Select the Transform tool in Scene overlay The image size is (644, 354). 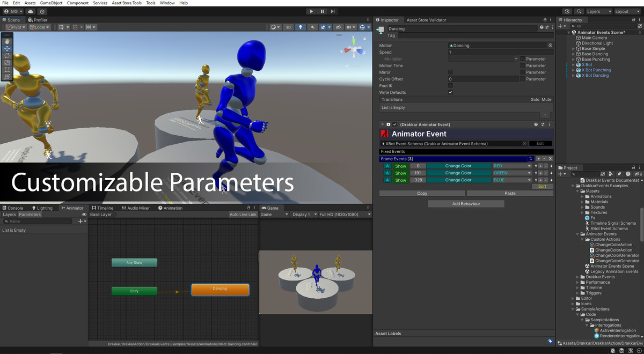(7, 77)
